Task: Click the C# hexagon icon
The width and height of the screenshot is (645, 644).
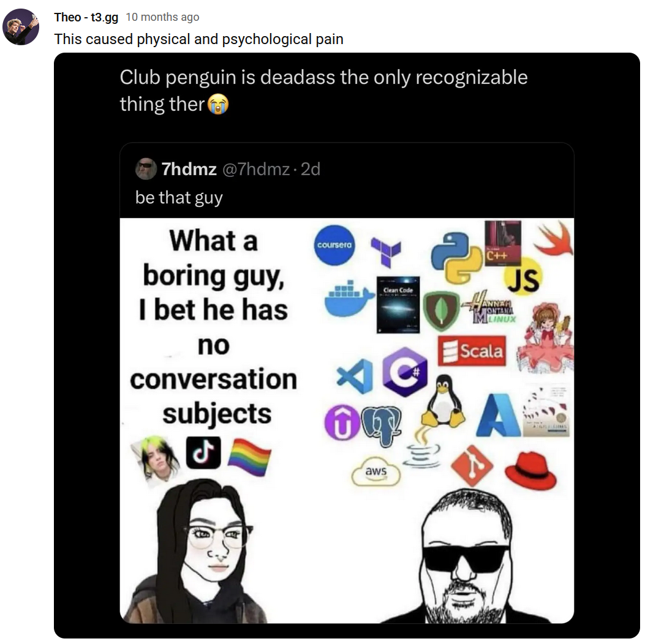Action: pyautogui.click(x=404, y=372)
